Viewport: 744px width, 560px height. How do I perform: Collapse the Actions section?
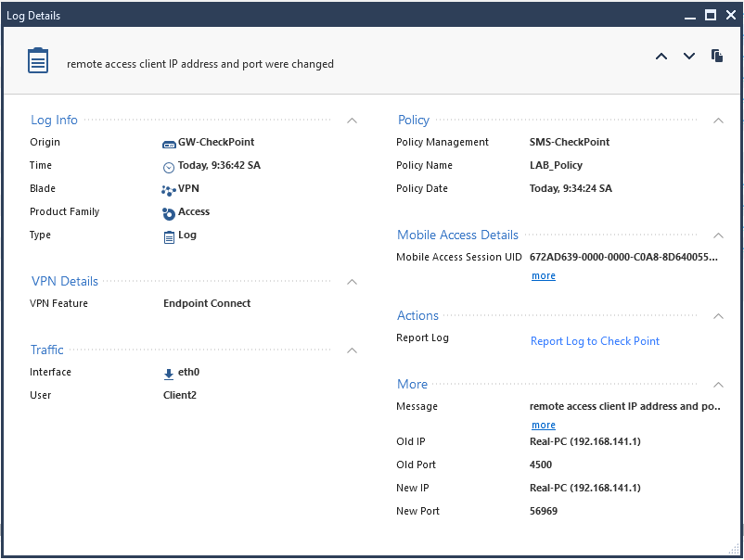pyautogui.click(x=718, y=316)
